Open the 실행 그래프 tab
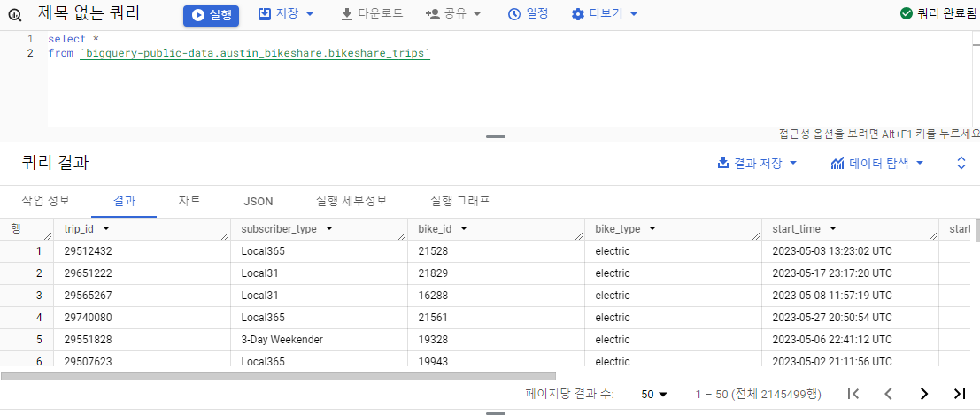980x415 pixels. coord(460,201)
